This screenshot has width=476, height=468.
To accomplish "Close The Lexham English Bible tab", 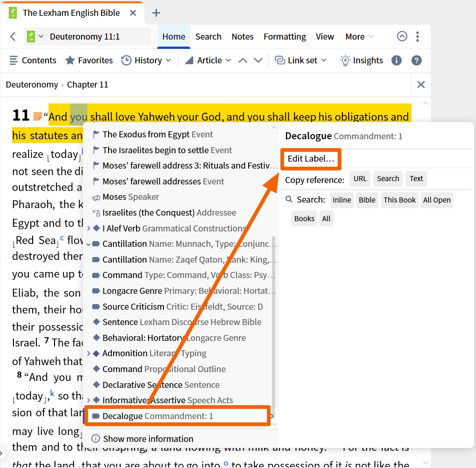I will (133, 13).
